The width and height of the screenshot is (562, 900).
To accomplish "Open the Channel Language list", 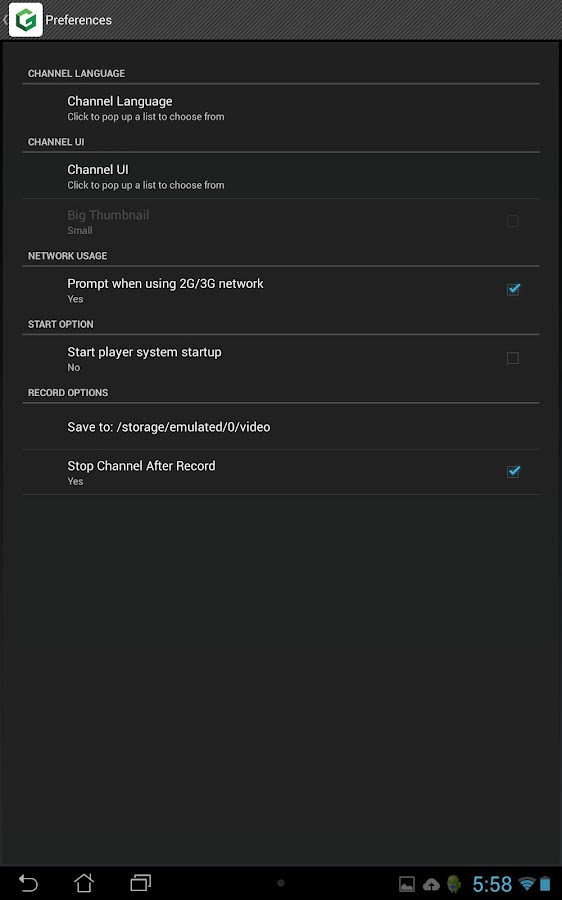I will coord(281,108).
